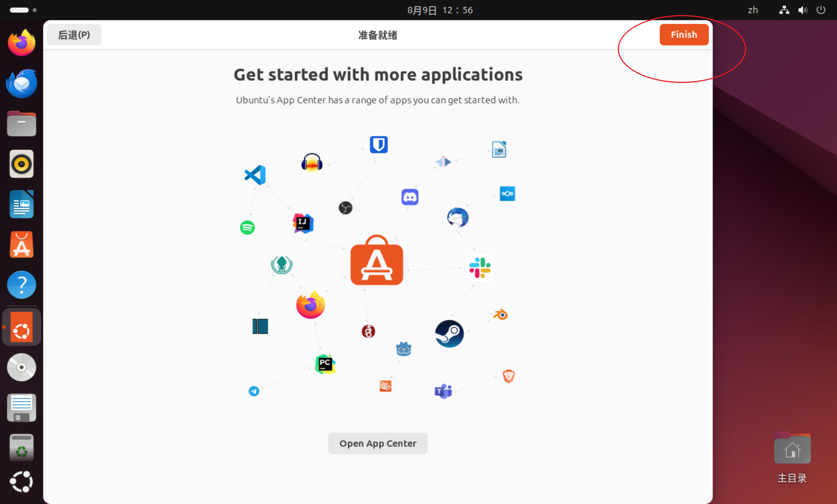Click the Nextcloud icon
This screenshot has width=837, height=504.
coord(507,193)
